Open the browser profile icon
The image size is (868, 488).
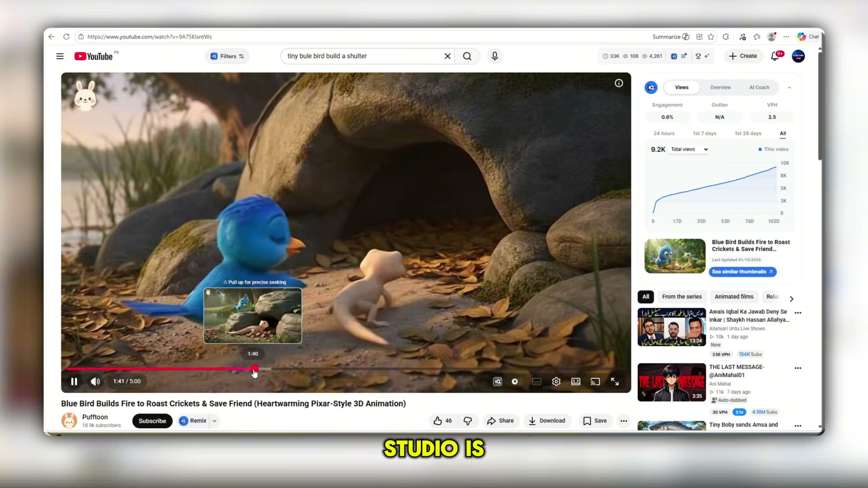coord(772,37)
